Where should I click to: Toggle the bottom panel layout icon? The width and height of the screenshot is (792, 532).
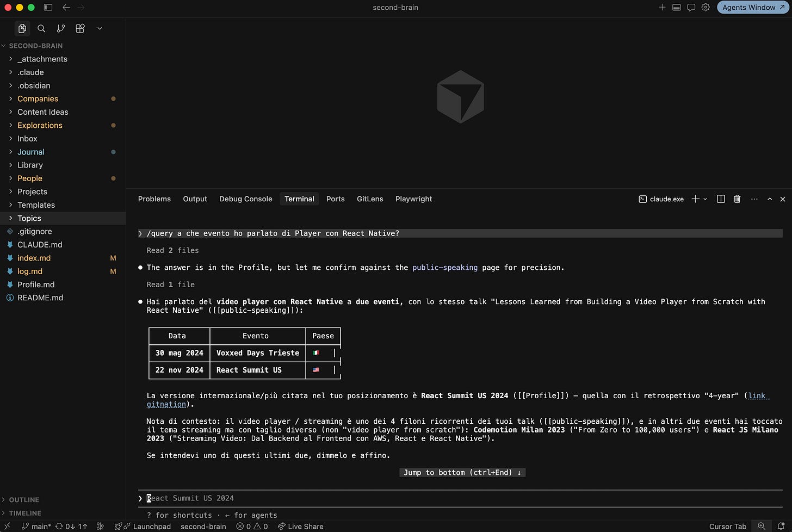pyautogui.click(x=677, y=8)
